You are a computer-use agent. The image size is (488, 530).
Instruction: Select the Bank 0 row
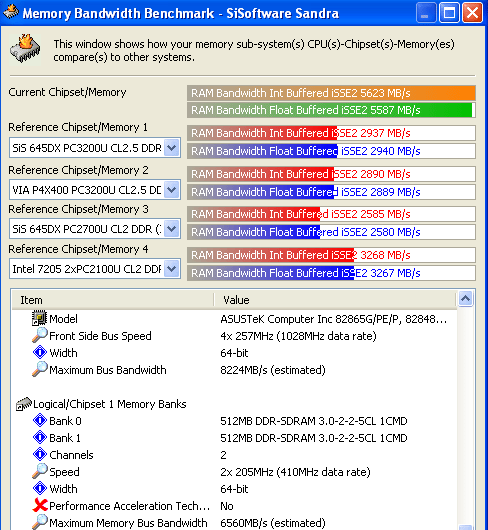tap(234, 421)
